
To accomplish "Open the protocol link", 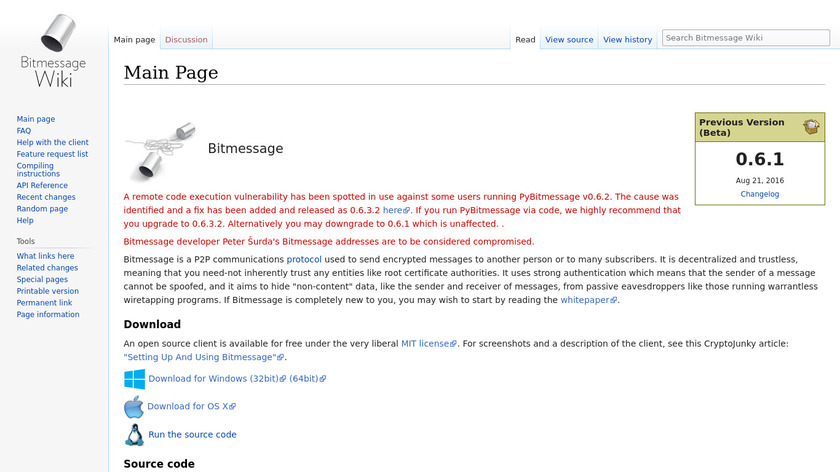I will click(304, 259).
